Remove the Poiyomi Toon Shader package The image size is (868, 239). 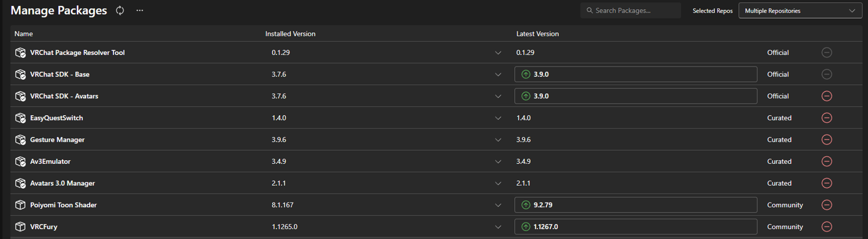point(827,205)
